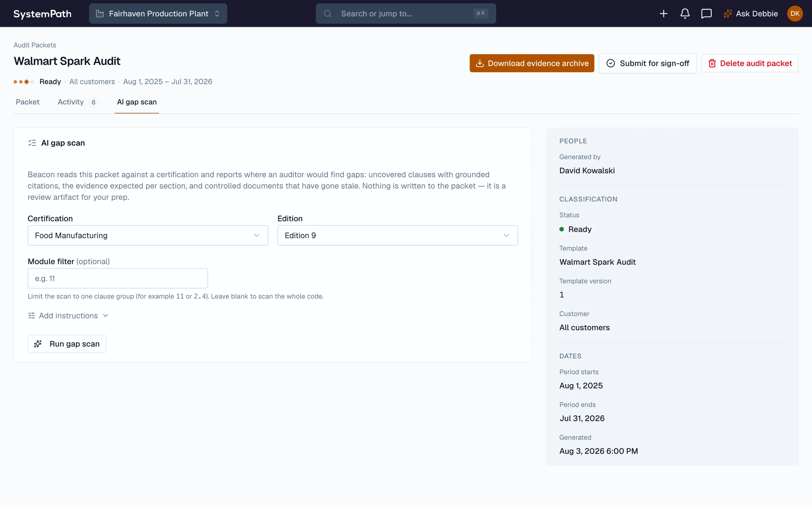Screen dimensions: 812x508
Task: Click Generated value "Aug 3, 2026 6:00 PM"
Action: pyautogui.click(x=599, y=451)
